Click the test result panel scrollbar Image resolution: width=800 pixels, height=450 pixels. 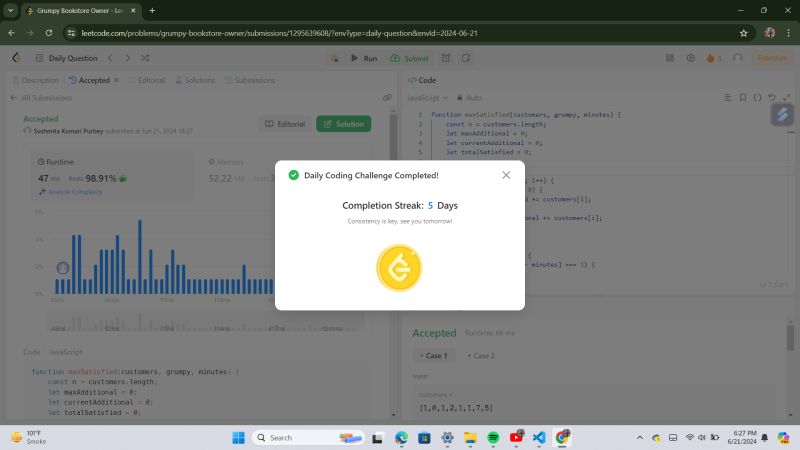[x=790, y=337]
